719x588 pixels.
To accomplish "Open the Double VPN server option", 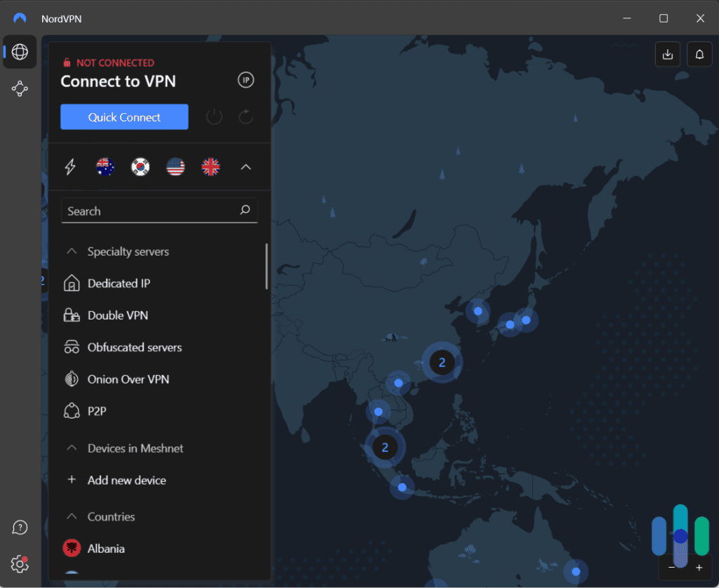I will (x=117, y=315).
